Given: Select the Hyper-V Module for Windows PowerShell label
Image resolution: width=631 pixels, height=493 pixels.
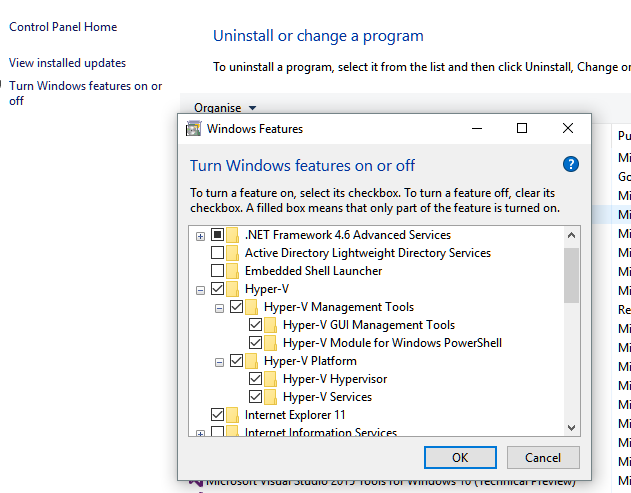Looking at the screenshot, I should (392, 343).
